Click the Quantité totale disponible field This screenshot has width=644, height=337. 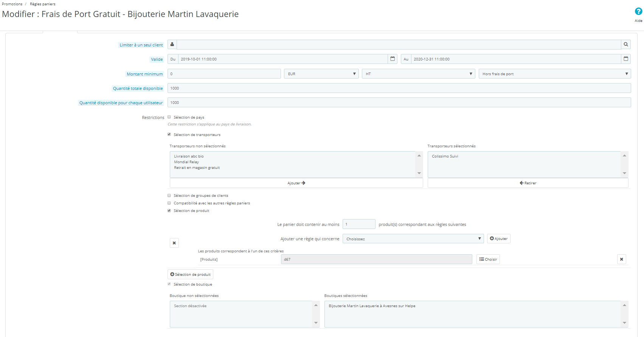(x=399, y=88)
